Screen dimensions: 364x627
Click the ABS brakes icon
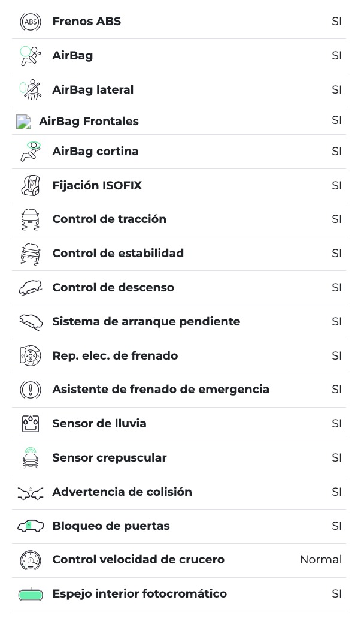click(30, 22)
